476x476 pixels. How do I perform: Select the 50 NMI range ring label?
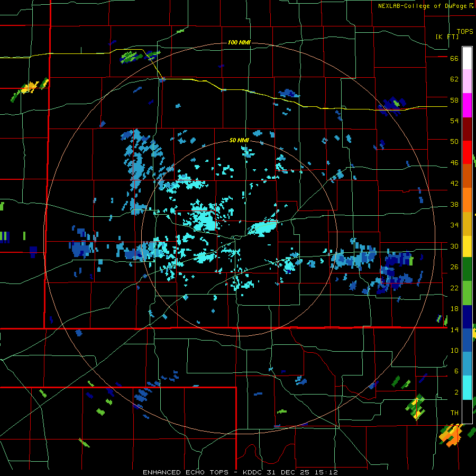pyautogui.click(x=239, y=140)
